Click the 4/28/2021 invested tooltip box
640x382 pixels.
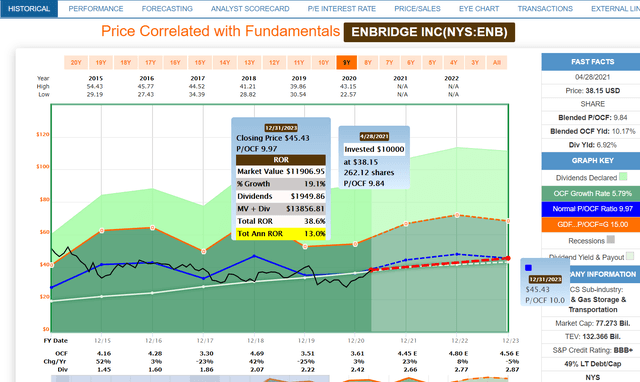point(374,158)
